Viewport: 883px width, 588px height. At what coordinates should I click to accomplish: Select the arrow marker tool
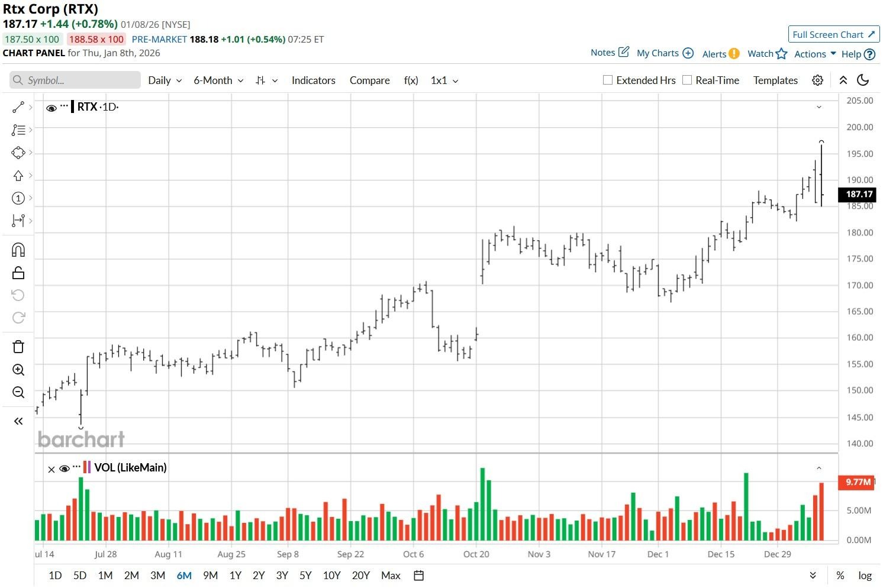tap(18, 176)
